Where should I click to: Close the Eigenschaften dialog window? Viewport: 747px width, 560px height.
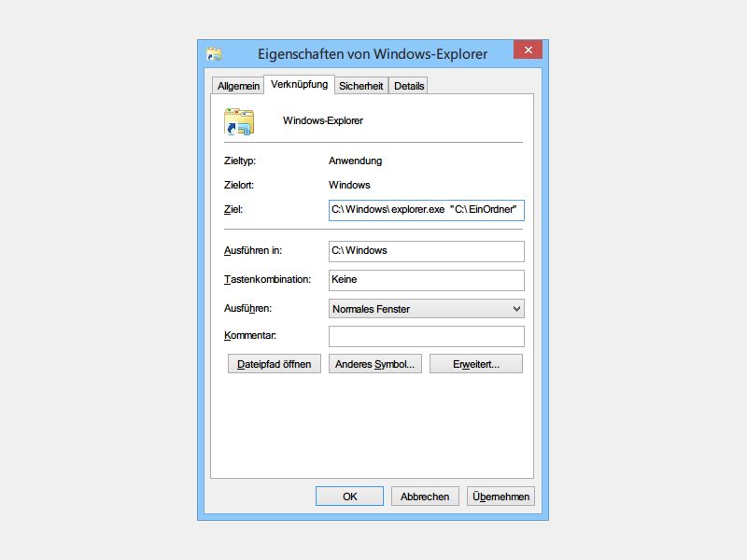[x=528, y=49]
